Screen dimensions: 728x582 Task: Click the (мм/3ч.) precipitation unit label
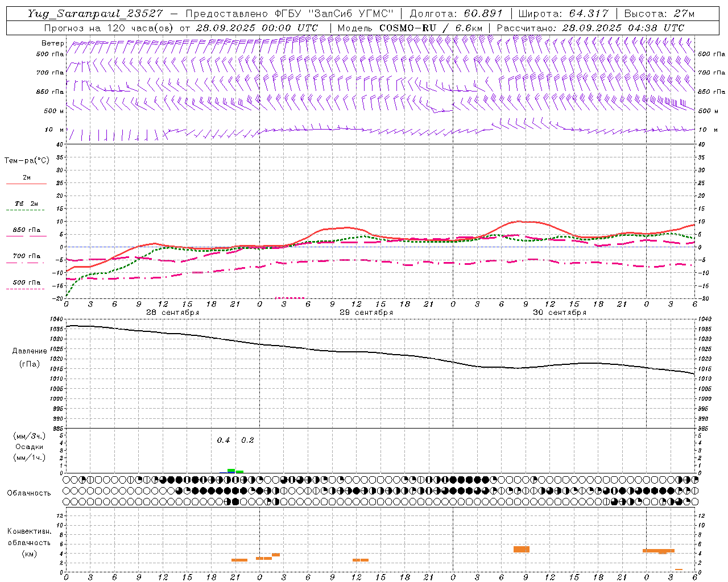[x=30, y=436]
